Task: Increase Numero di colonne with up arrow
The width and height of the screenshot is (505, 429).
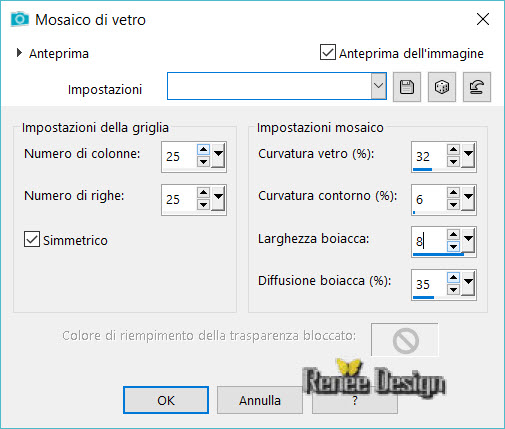Action: click(x=203, y=150)
